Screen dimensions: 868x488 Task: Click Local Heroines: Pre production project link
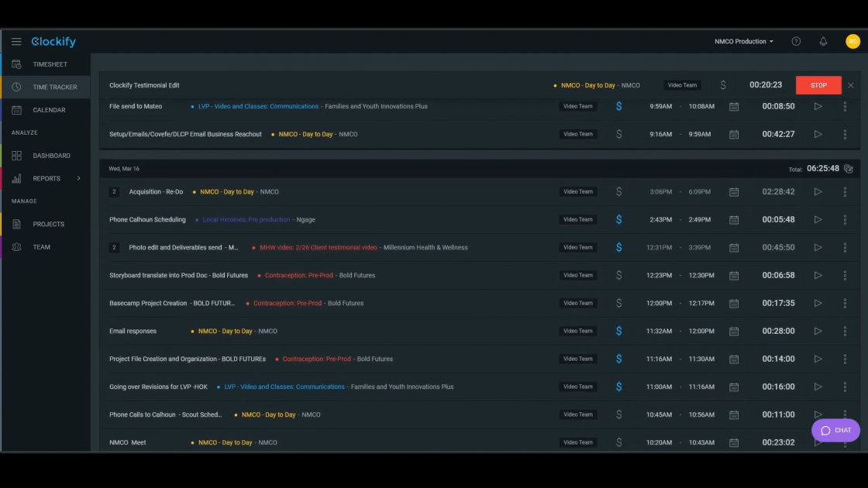246,220
